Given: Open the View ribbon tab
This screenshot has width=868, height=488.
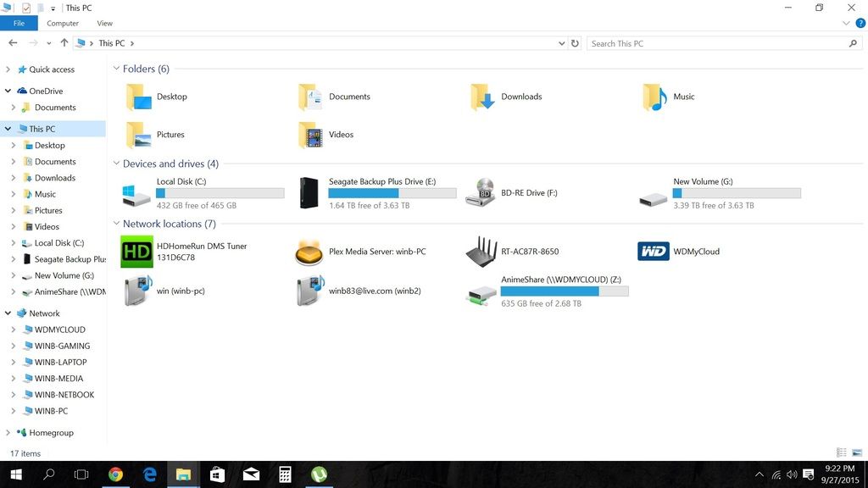Looking at the screenshot, I should tap(104, 23).
